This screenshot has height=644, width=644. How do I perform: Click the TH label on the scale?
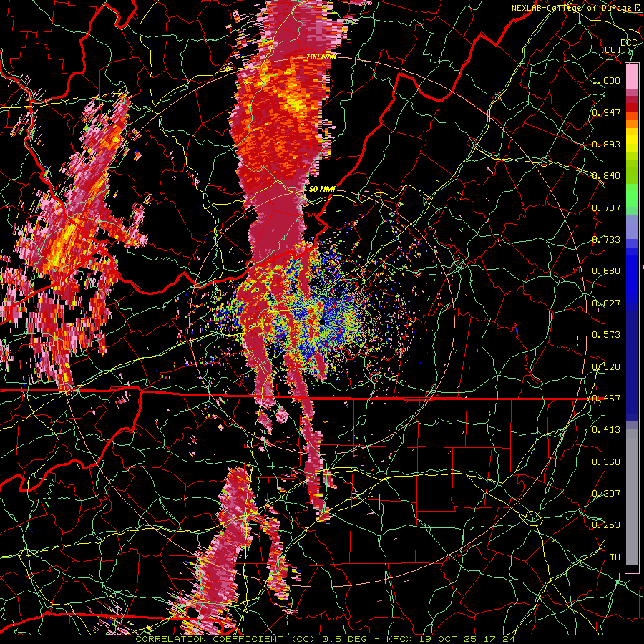pyautogui.click(x=615, y=557)
